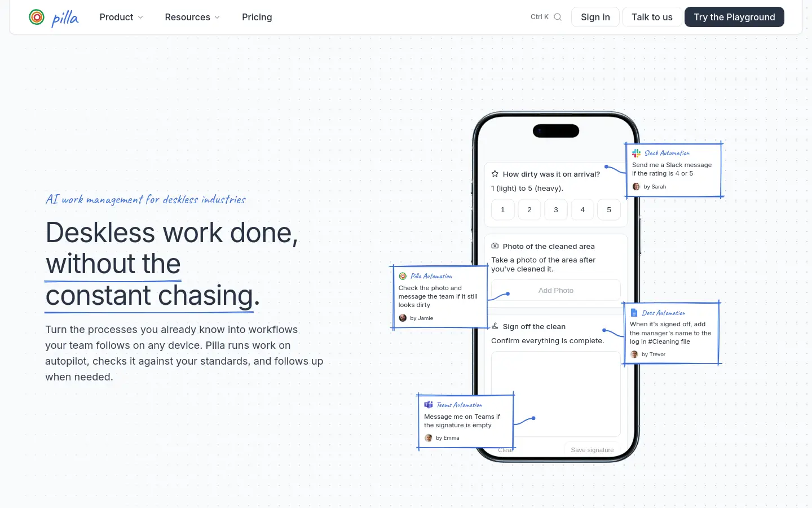Screen dimensions: 812x508
Task: Click the Talk to us button
Action: click(652, 17)
